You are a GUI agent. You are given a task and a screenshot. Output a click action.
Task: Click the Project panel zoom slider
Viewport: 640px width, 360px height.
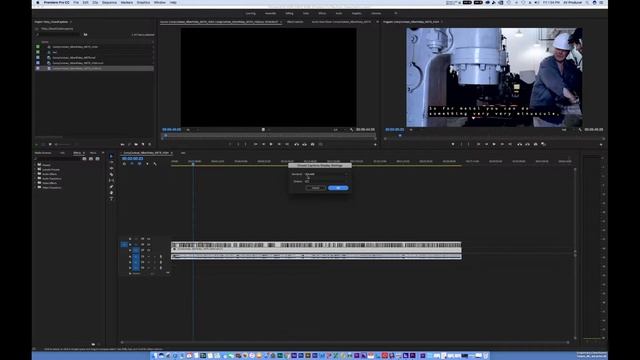pyautogui.click(x=63, y=144)
